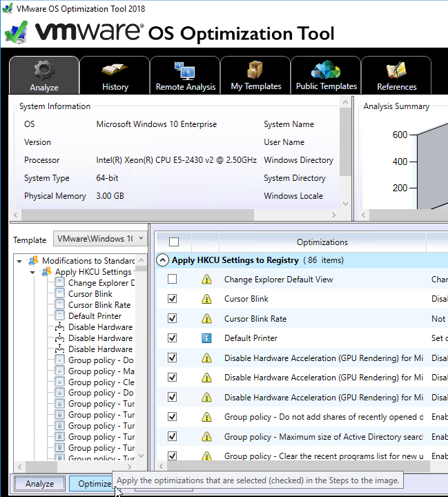Uncheck the Default Printer checkbox
The height and width of the screenshot is (497, 448).
172,338
